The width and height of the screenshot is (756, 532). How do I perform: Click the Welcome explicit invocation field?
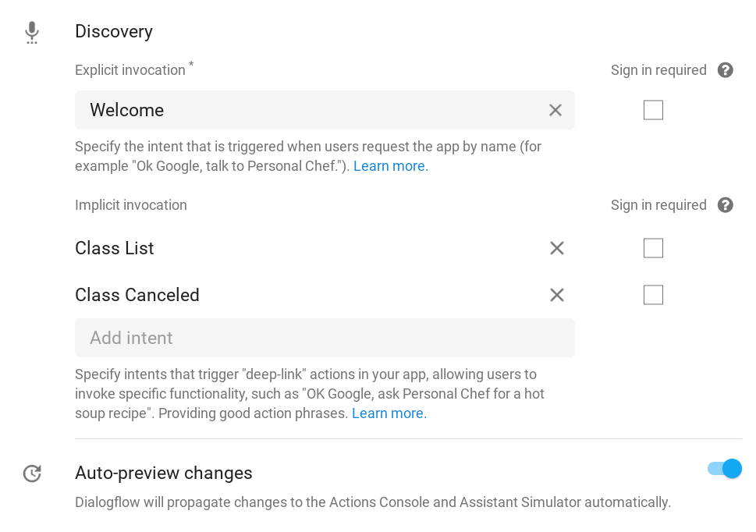pos(312,110)
